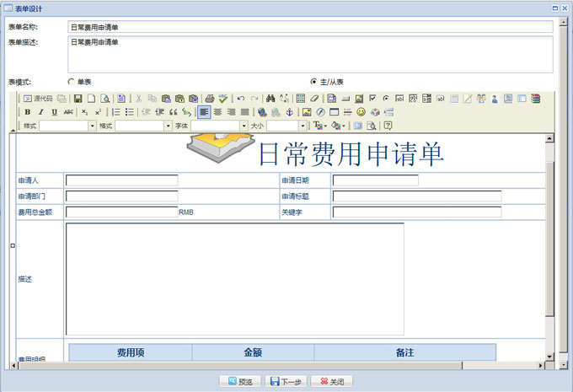Screen dimensions: 573x392
Task: Click the 预览 preview button
Action: (x=240, y=381)
